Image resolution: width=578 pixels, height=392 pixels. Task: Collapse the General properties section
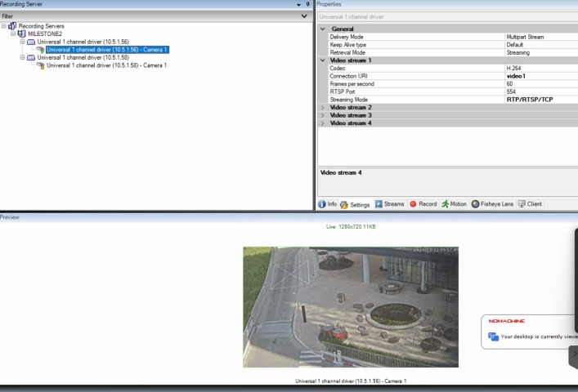322,29
